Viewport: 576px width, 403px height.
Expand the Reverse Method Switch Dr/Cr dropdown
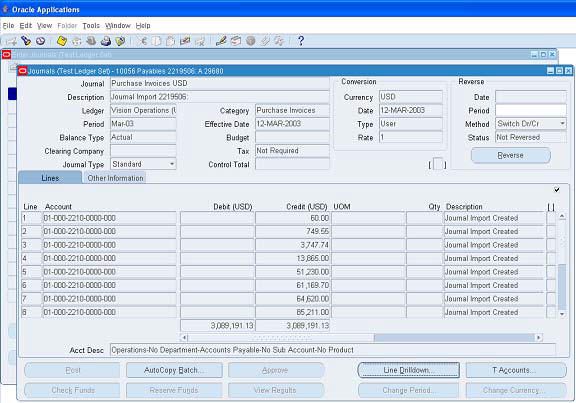tap(562, 124)
